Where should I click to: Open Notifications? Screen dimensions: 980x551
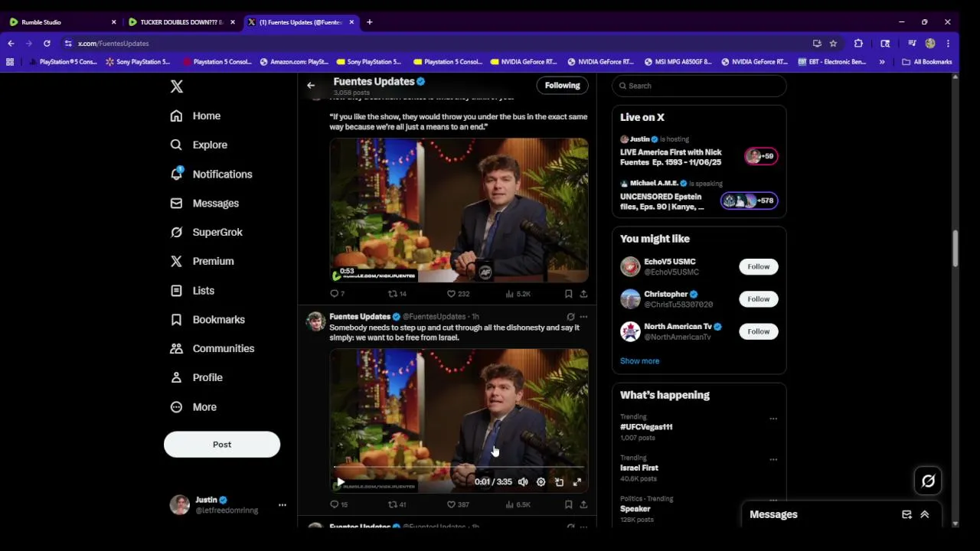211,174
